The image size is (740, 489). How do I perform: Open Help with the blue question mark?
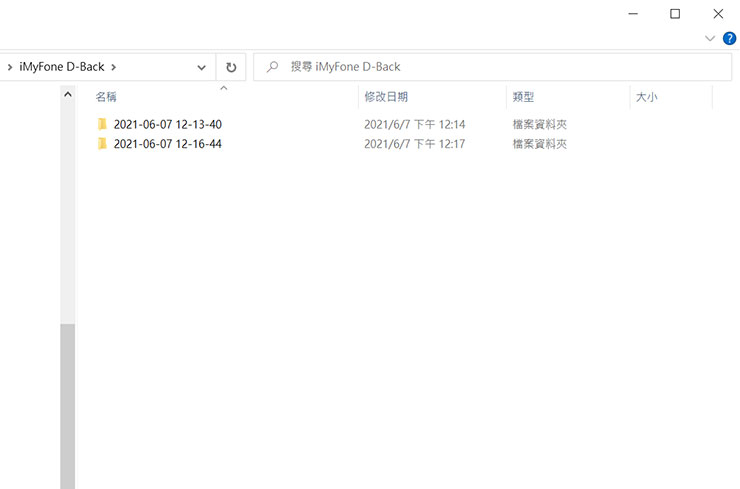tap(729, 38)
